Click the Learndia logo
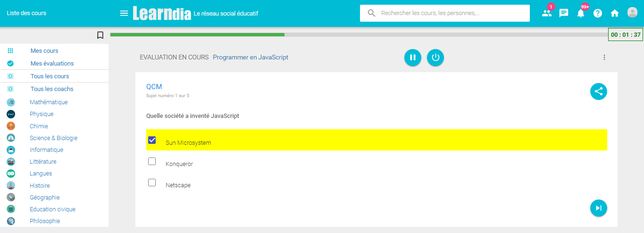This screenshot has height=233, width=644. 162,13
